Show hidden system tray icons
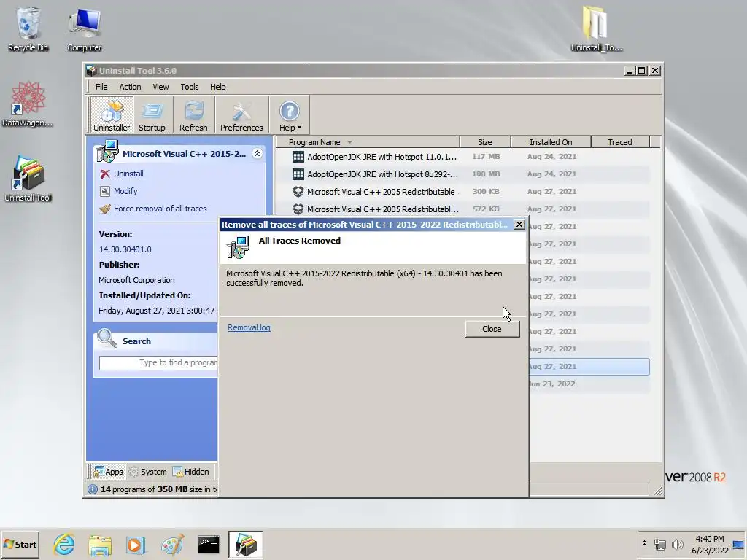 tap(645, 544)
